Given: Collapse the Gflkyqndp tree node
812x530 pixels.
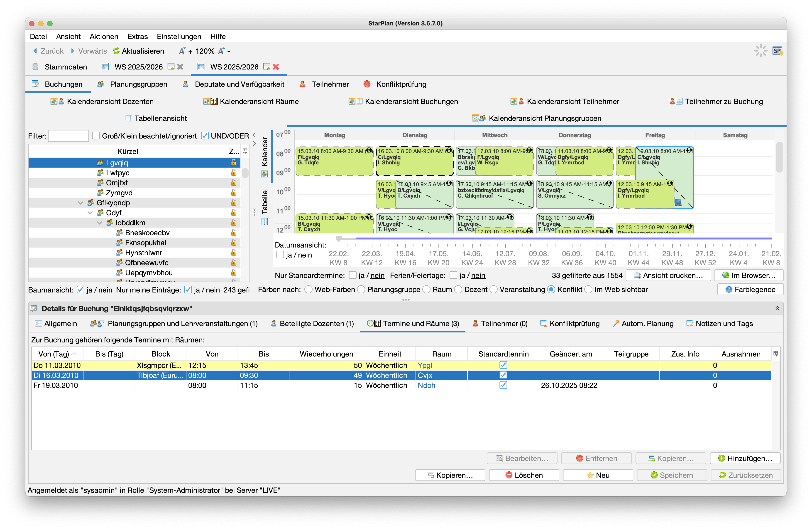Looking at the screenshot, I should pos(81,203).
